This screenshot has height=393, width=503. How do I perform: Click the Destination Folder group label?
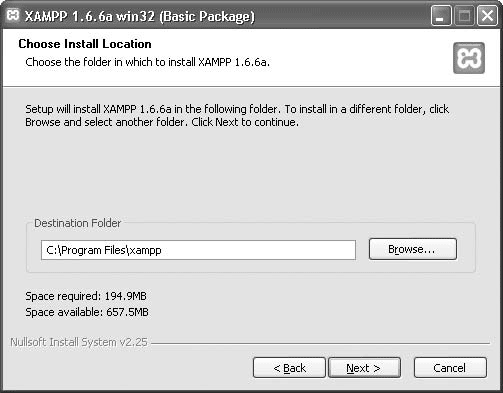tap(78, 223)
